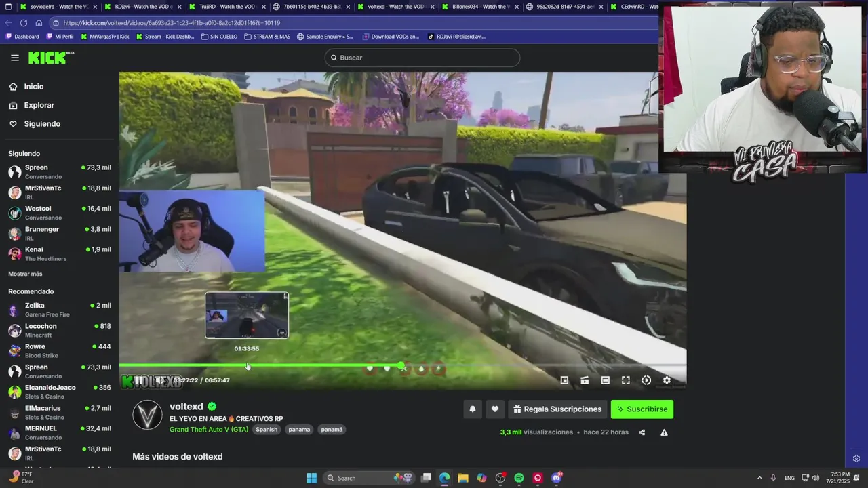The width and height of the screenshot is (868, 488).
Task: Open Dashboard bookmark
Action: 22,37
